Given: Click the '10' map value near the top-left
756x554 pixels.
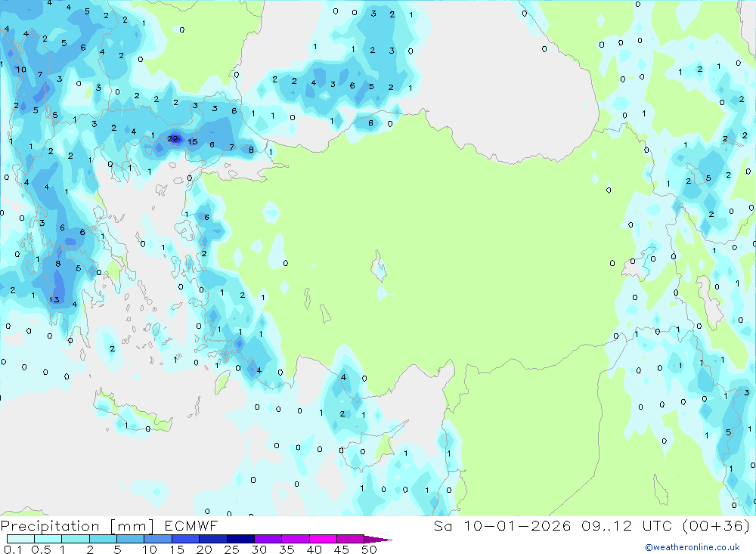Looking at the screenshot, I should 20,70.
